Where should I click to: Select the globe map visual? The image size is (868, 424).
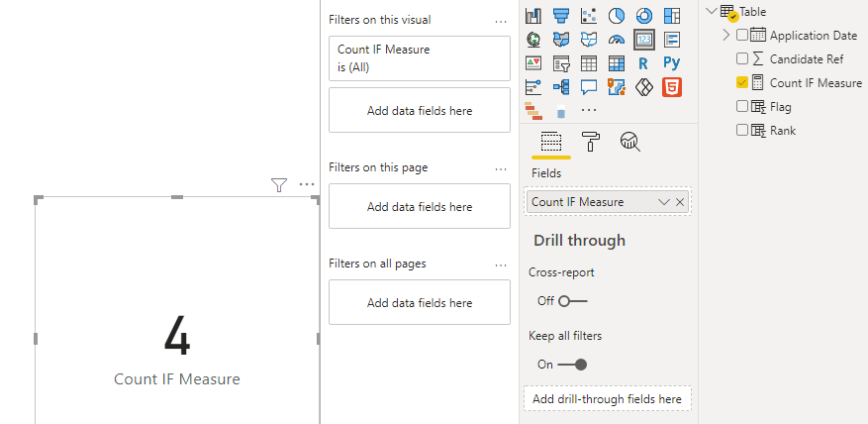coord(533,40)
